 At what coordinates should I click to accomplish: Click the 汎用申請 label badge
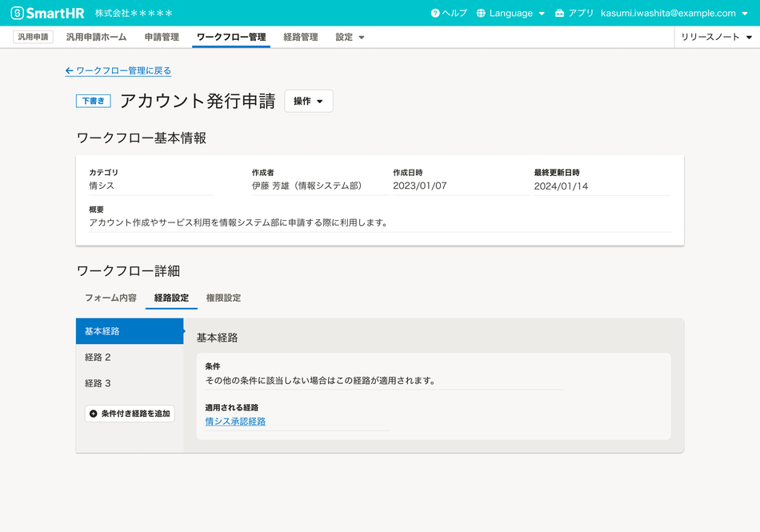33,37
